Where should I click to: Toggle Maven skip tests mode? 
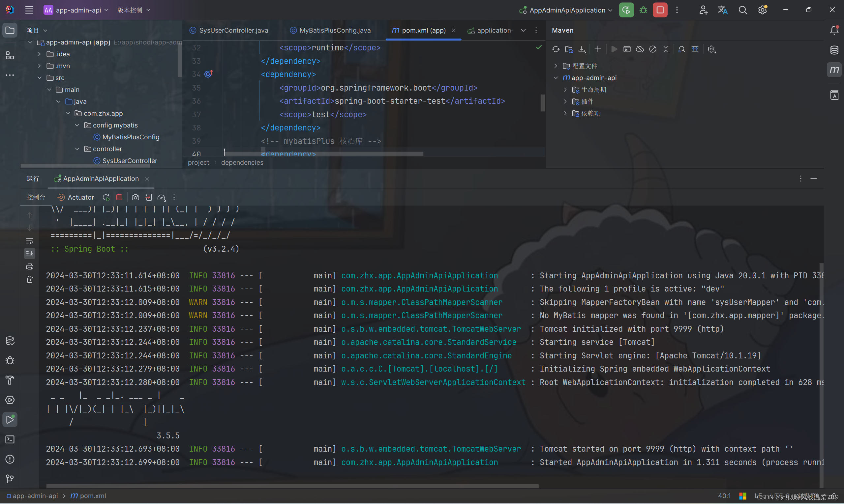coord(653,49)
